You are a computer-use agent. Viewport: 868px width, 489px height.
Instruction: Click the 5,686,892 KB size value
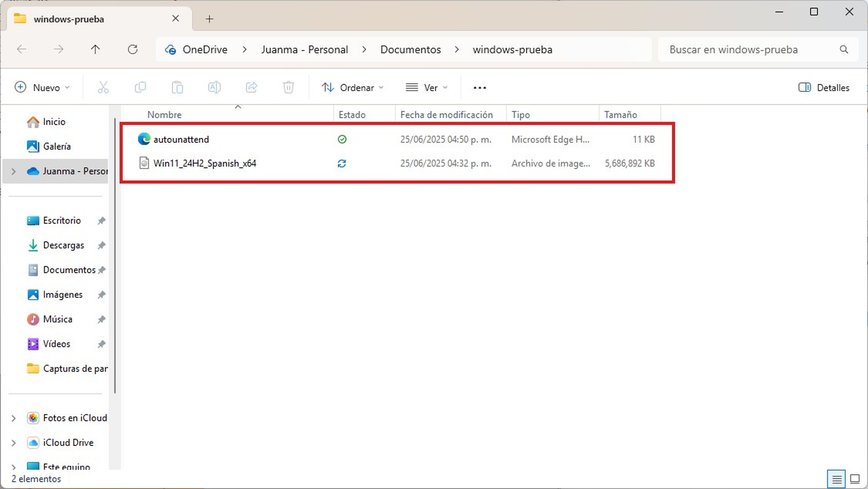point(630,163)
